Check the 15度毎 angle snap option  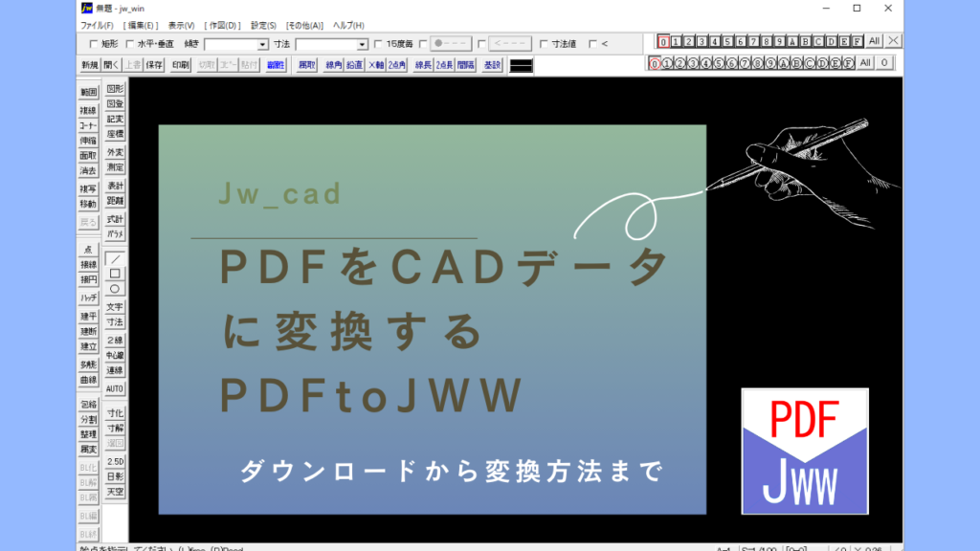(x=376, y=42)
